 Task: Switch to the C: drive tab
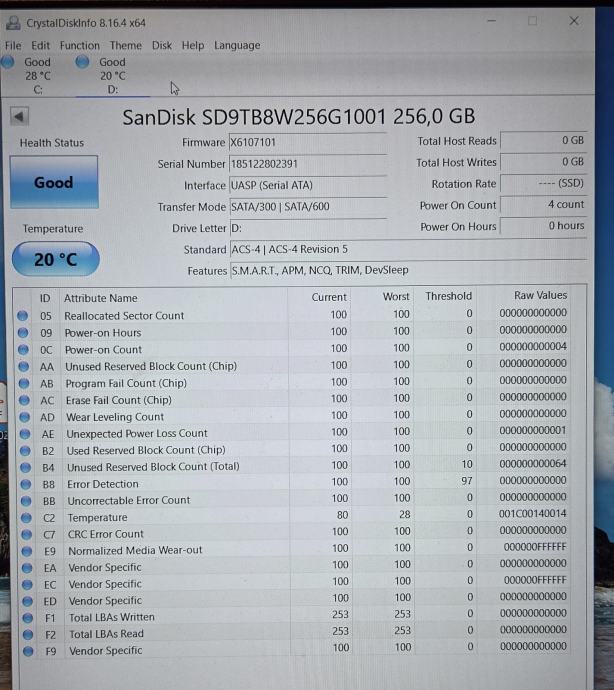pos(30,75)
